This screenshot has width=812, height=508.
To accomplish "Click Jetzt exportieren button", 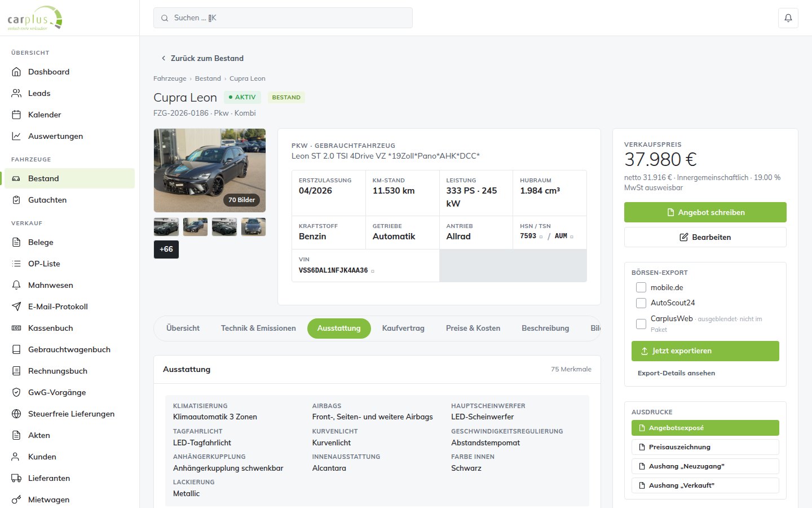I will point(705,351).
